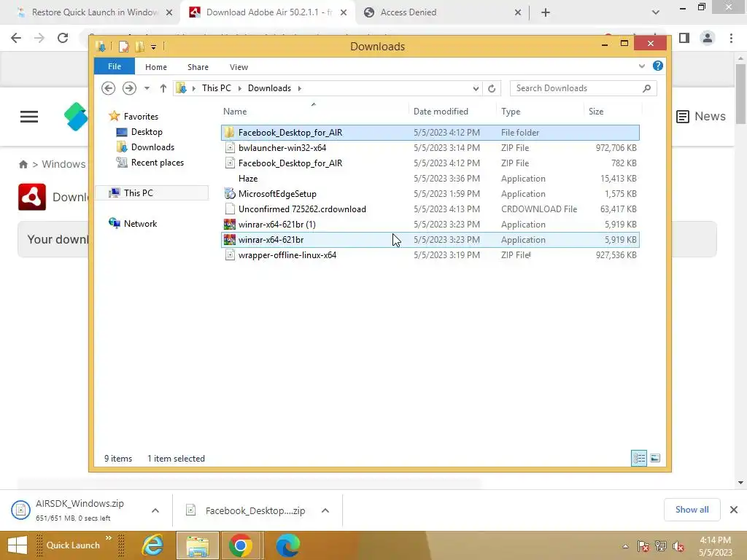Select Recent places in navigation pane

(158, 163)
